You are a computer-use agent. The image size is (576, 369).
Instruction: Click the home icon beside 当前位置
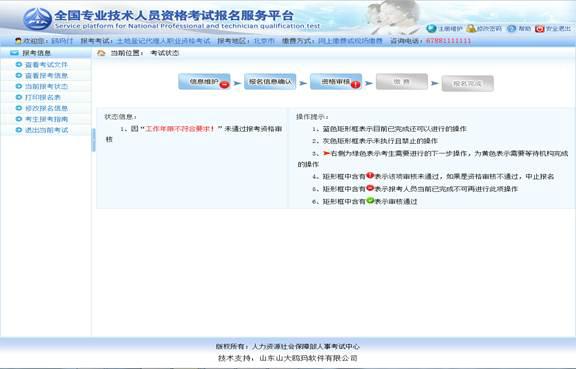coord(101,53)
